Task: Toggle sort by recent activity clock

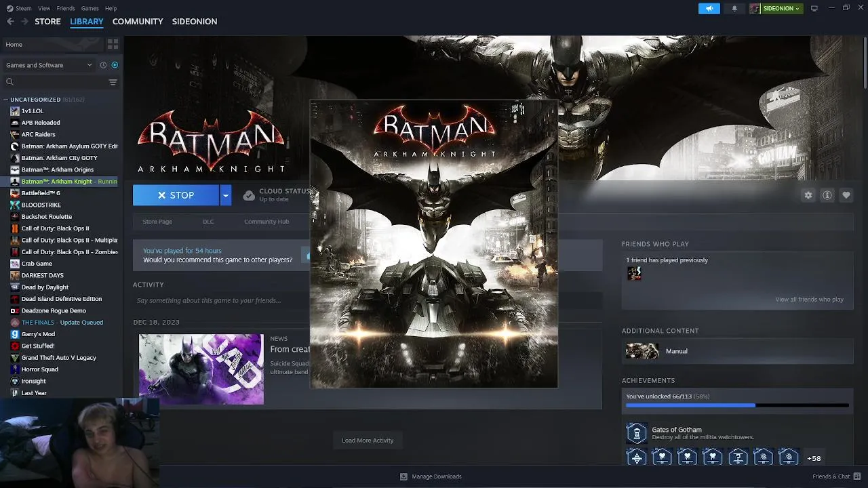Action: [103, 65]
